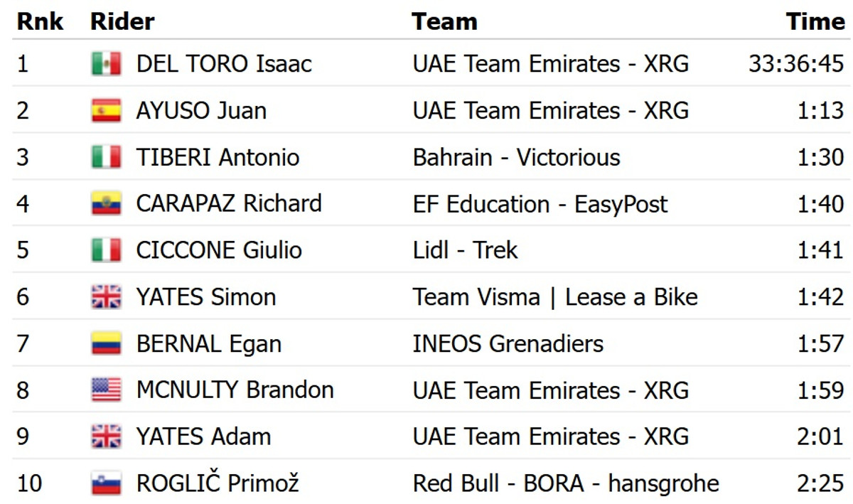Select the Slovenian flag beside ROGLIČ Primož
Image resolution: width=853 pixels, height=504 pixels.
click(x=106, y=484)
